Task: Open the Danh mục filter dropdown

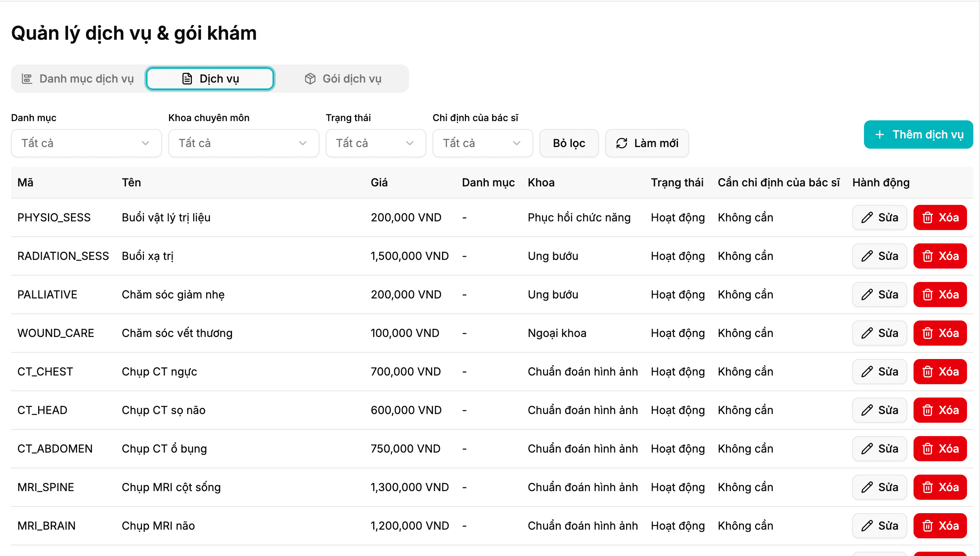Action: [x=87, y=143]
